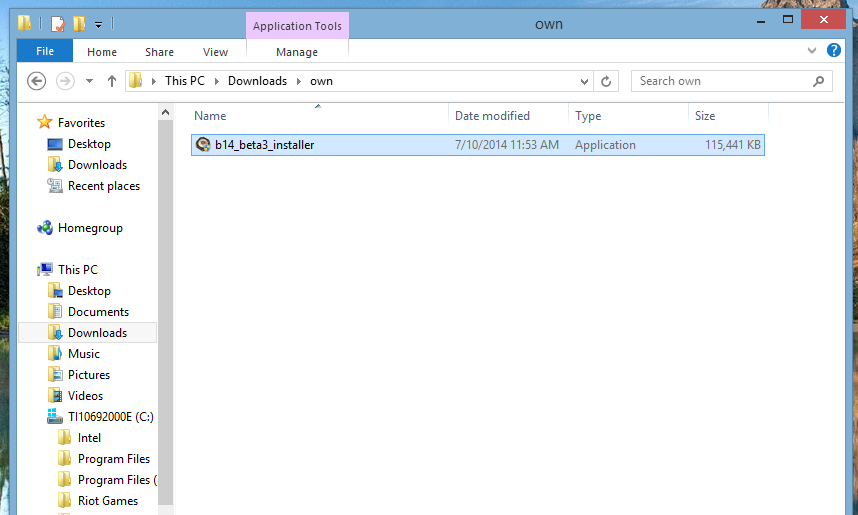Screen dimensions: 858x515
Task: Click 'This PC' in the address breadcrumb
Action: point(185,81)
